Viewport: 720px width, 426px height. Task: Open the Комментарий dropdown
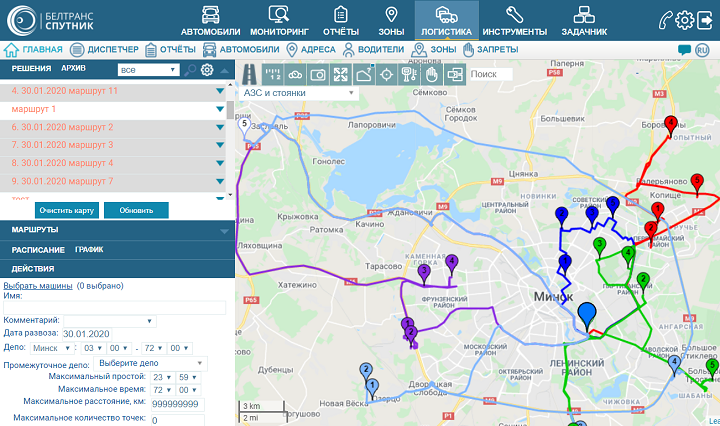click(x=110, y=321)
